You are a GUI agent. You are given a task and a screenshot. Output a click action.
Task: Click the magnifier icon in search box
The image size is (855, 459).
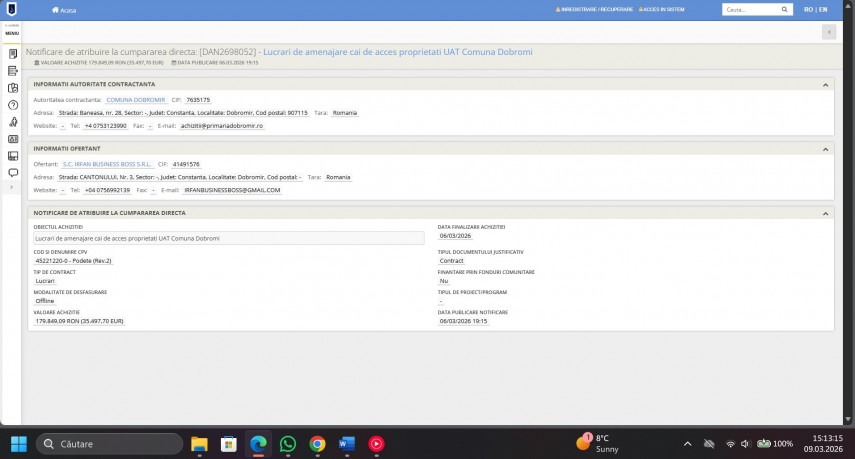coord(785,9)
